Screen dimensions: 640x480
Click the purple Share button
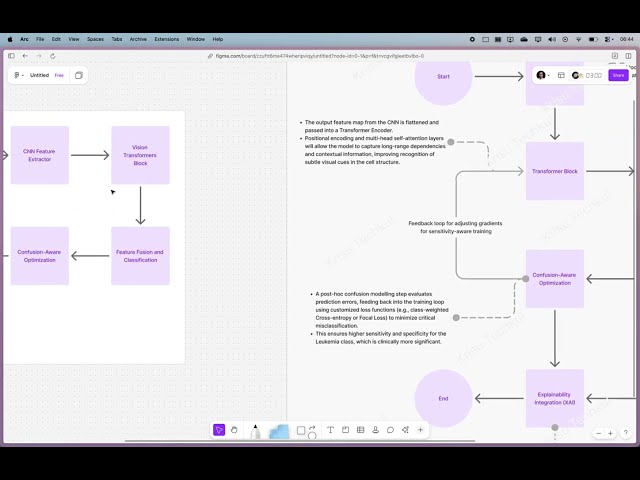[x=618, y=75]
